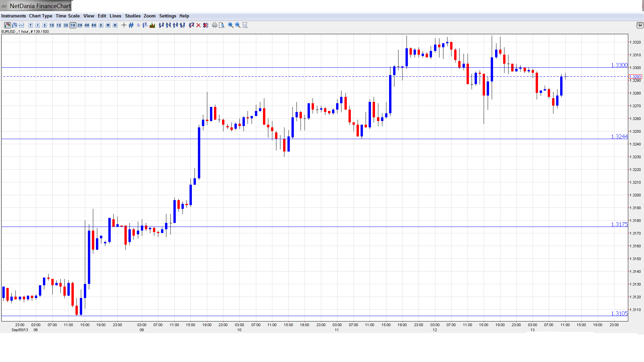Open the Studies menu
Screen dimensions: 644x362
(132, 16)
